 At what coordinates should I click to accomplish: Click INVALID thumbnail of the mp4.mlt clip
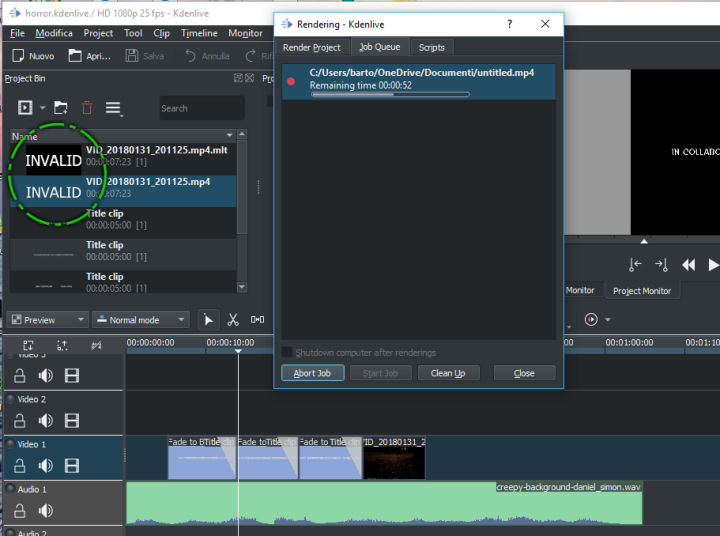coord(53,160)
